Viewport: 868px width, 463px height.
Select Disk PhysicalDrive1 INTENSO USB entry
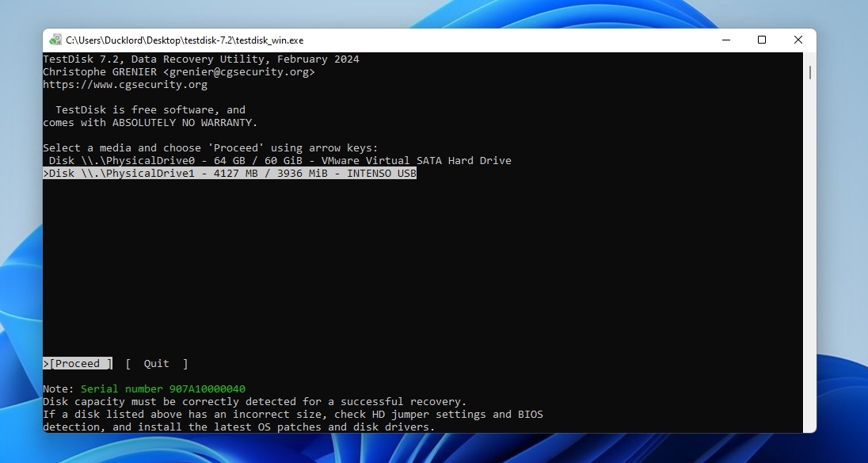[230, 173]
